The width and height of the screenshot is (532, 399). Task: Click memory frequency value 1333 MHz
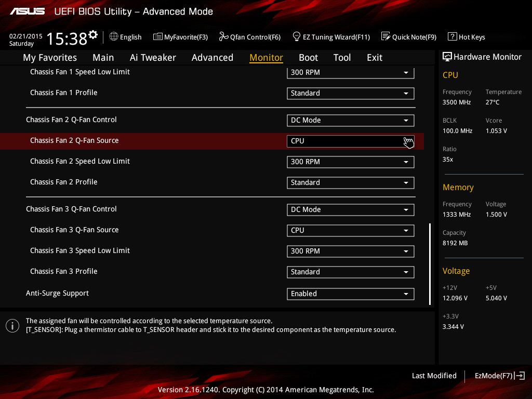[457, 215]
